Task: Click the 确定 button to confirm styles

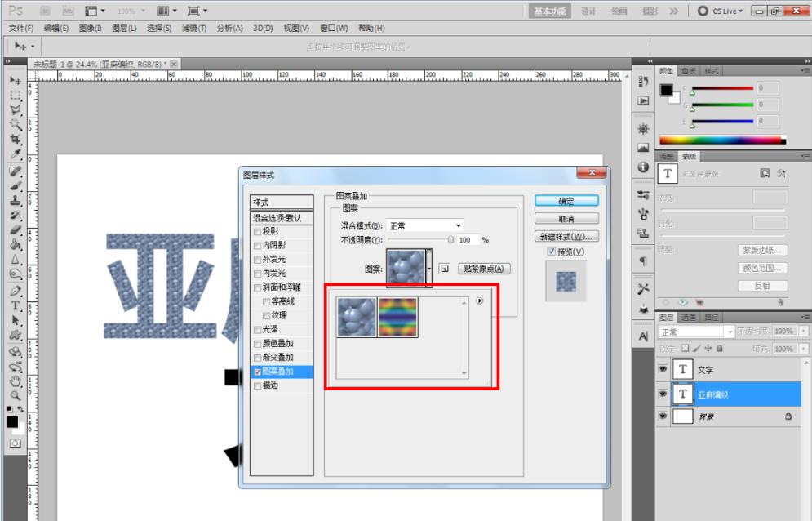Action: click(566, 201)
